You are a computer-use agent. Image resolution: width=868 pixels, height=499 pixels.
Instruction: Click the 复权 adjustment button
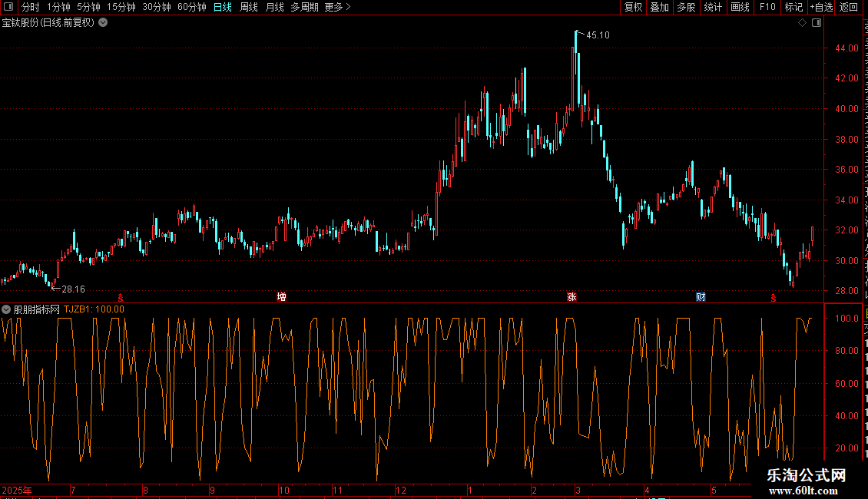633,7
